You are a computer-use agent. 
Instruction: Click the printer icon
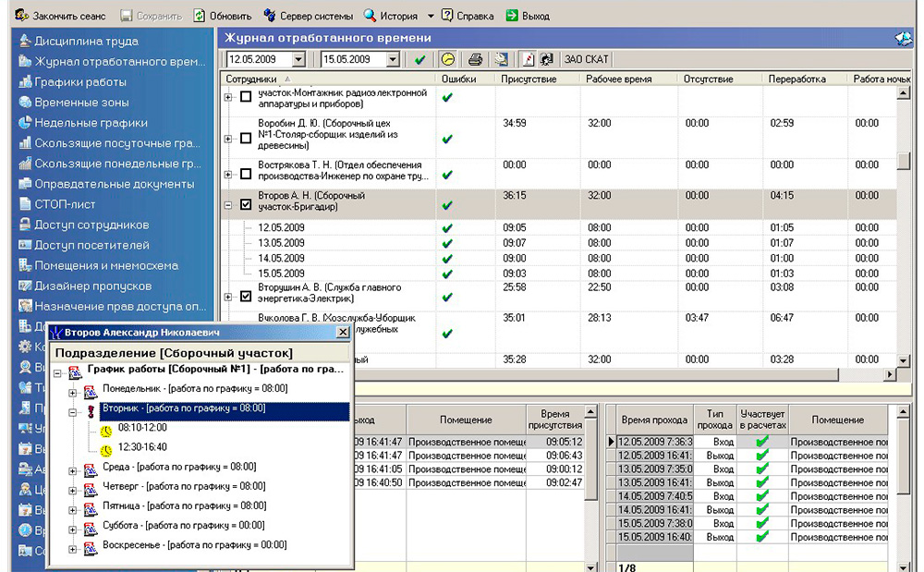475,59
